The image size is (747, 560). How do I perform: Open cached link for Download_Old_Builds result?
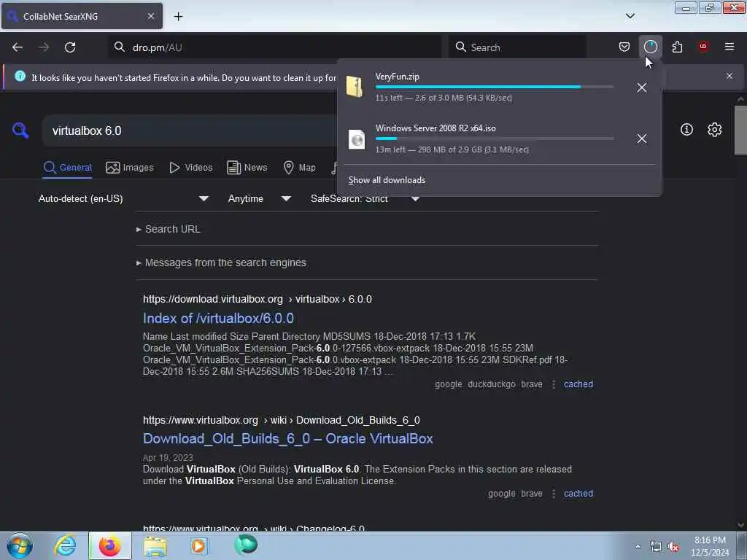(x=578, y=494)
